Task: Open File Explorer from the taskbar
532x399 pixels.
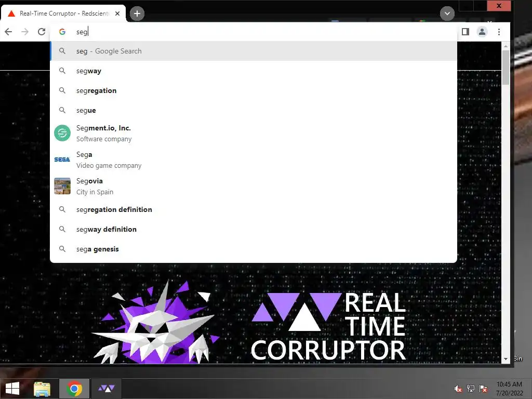Action: [42, 389]
